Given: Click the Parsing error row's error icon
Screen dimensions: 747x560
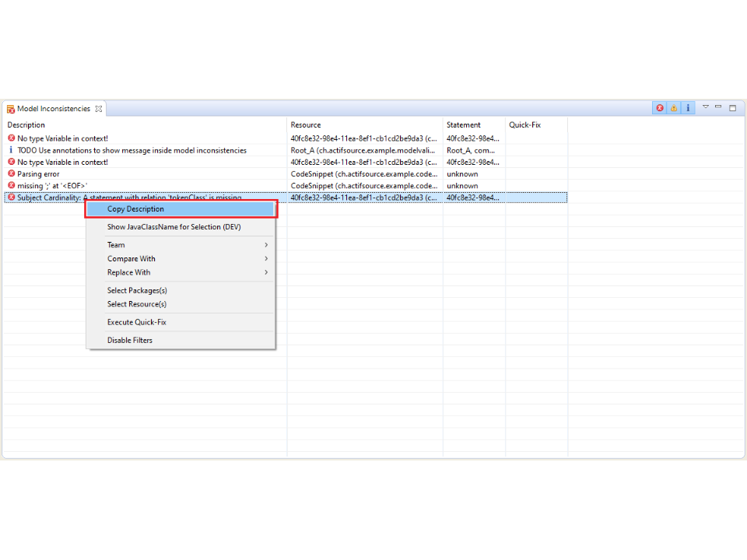Looking at the screenshot, I should click(12, 173).
